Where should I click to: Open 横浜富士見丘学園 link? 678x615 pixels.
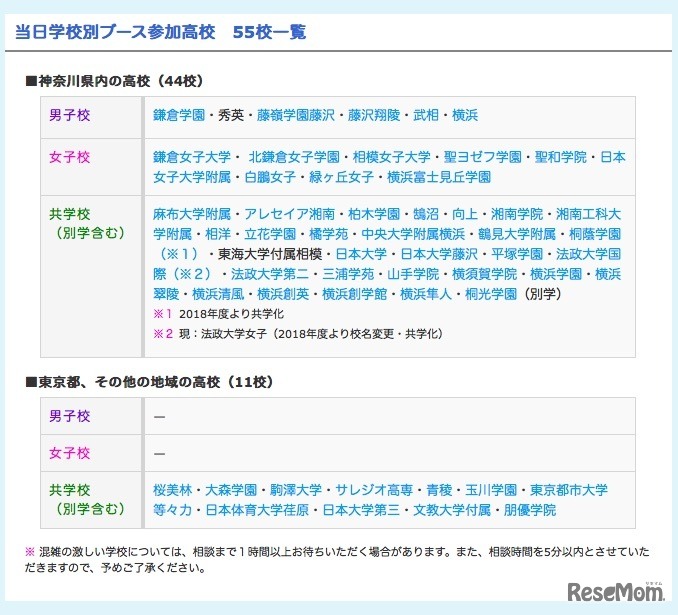click(439, 177)
